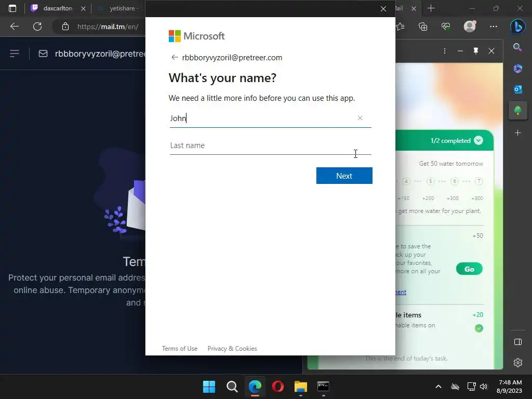The height and width of the screenshot is (399, 532).
Task: Select day 5 reward circle
Action: click(430, 181)
